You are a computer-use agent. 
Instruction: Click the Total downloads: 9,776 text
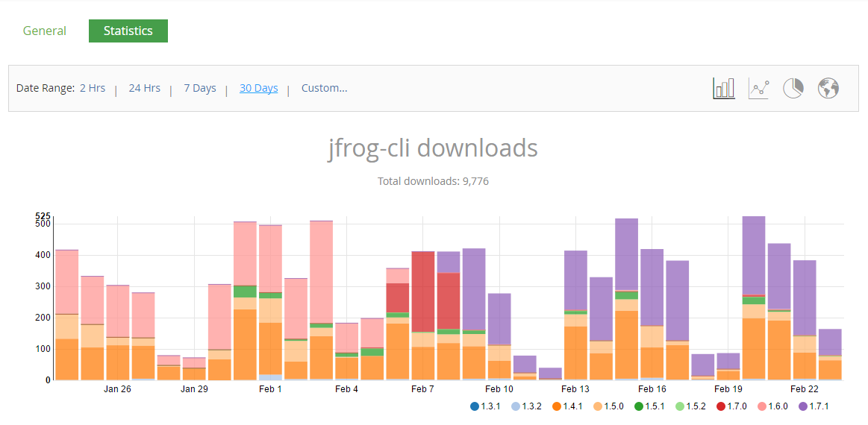coord(433,181)
